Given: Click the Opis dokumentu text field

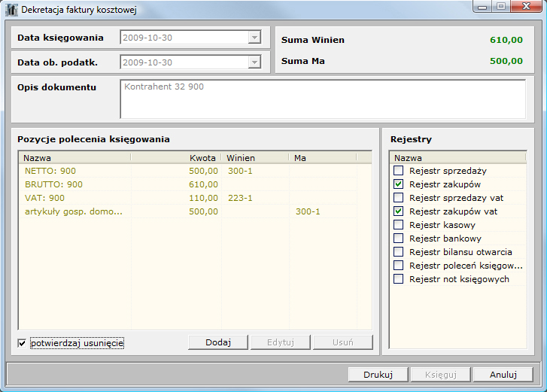Looking at the screenshot, I should pyautogui.click(x=323, y=99).
